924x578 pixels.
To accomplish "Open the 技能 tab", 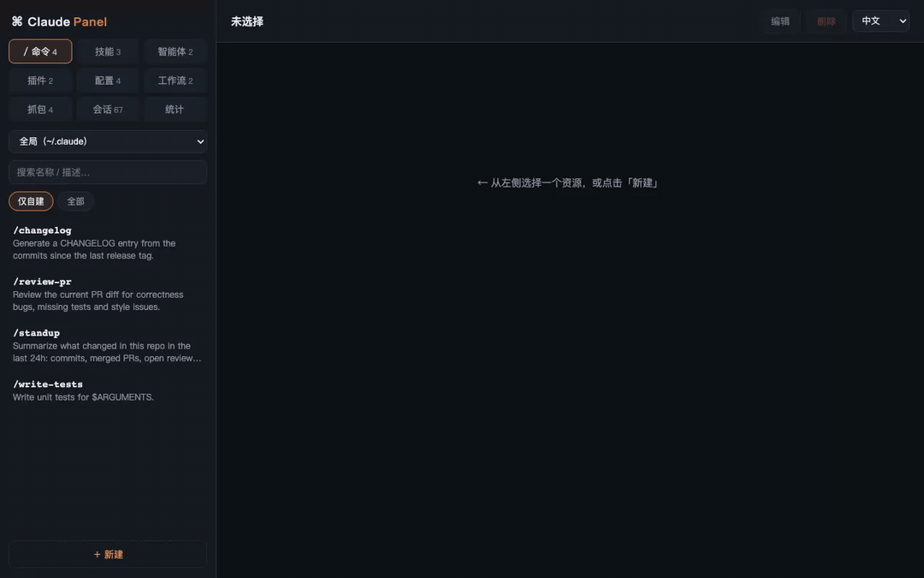I will click(108, 51).
